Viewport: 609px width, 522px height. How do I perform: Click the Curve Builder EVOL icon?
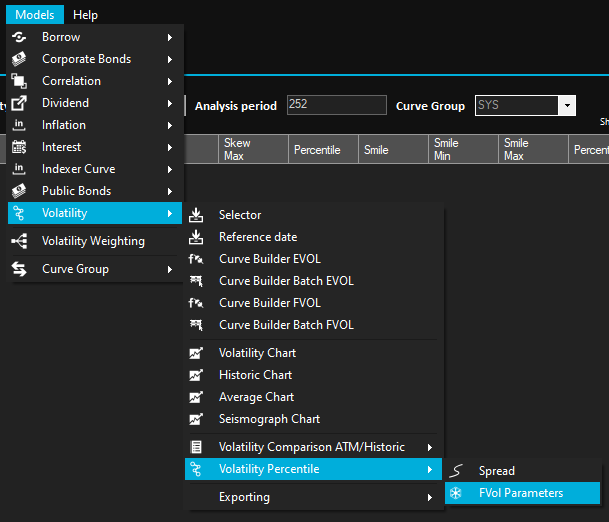(x=196, y=259)
